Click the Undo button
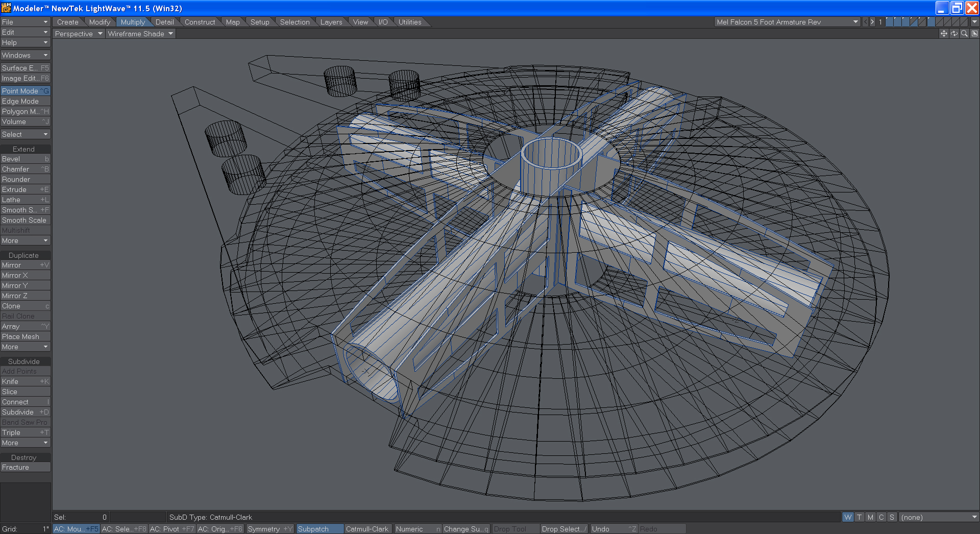Screen dimensions: 980x534 tap(614, 529)
